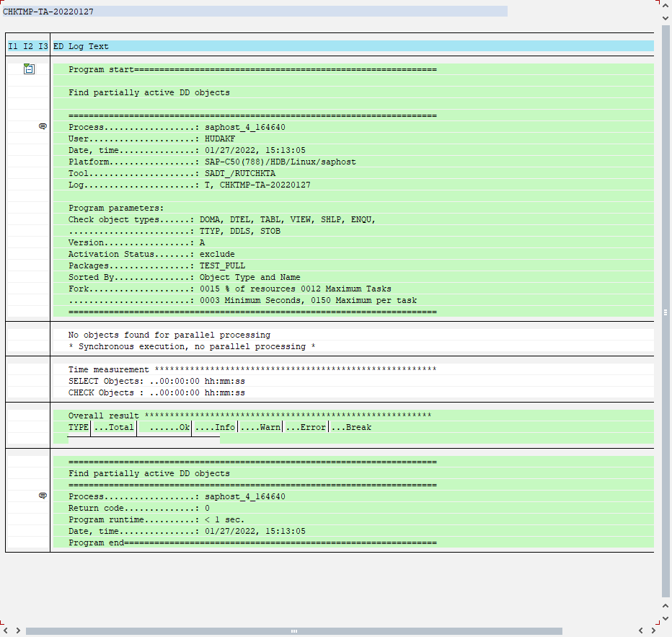The height and width of the screenshot is (637, 672).
Task: Click the red corner marker at bottom right
Action: coord(658,621)
